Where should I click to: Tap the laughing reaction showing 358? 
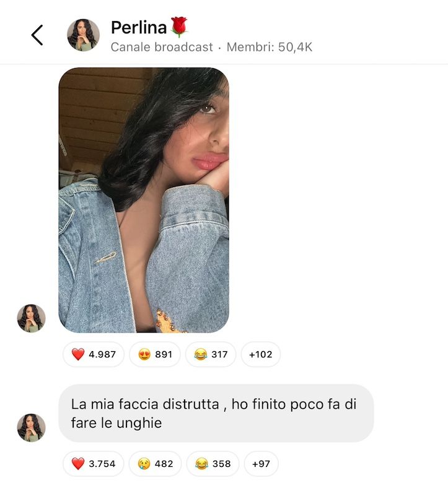(x=213, y=463)
